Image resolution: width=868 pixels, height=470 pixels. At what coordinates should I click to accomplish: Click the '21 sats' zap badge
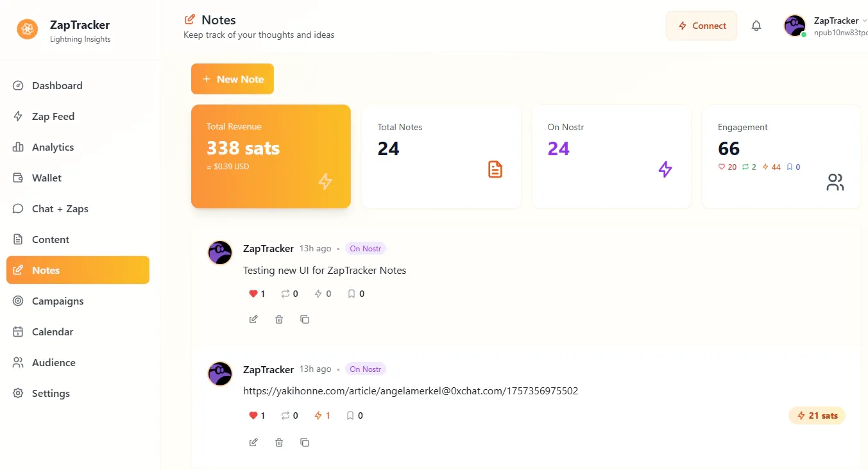tap(817, 415)
